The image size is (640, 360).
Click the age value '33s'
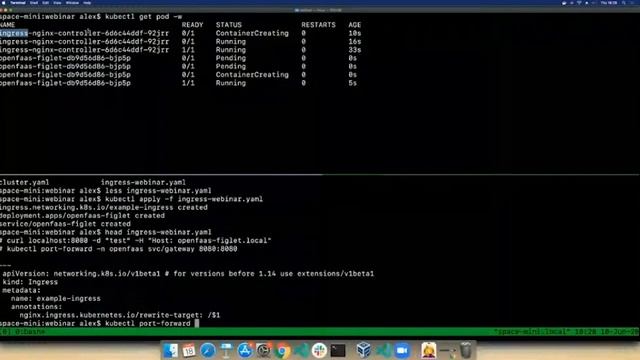coord(355,50)
